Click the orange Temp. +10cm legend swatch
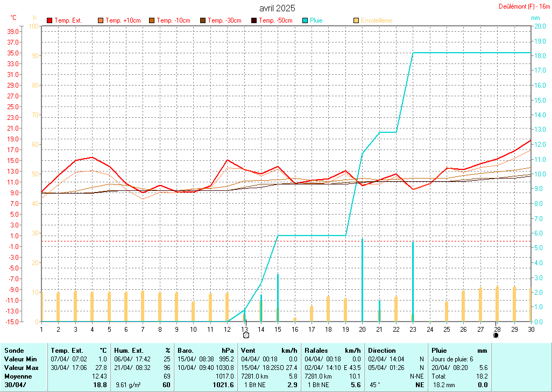552x392 pixels. pos(101,20)
